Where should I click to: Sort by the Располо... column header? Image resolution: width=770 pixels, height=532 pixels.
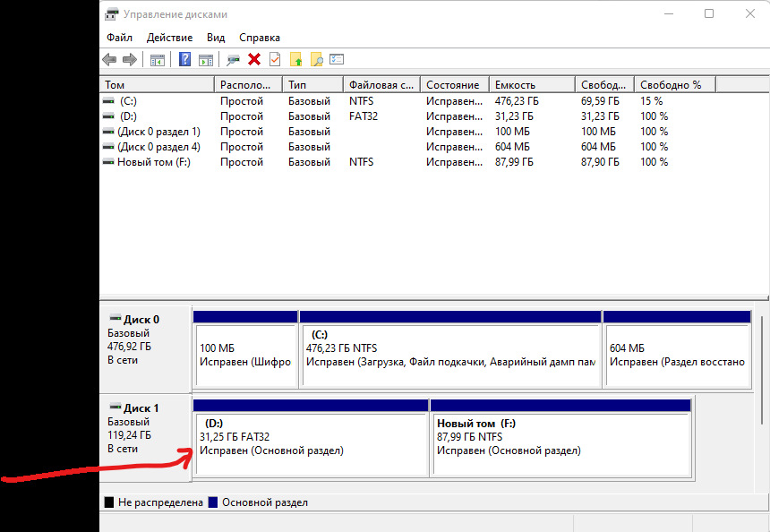[x=249, y=84]
